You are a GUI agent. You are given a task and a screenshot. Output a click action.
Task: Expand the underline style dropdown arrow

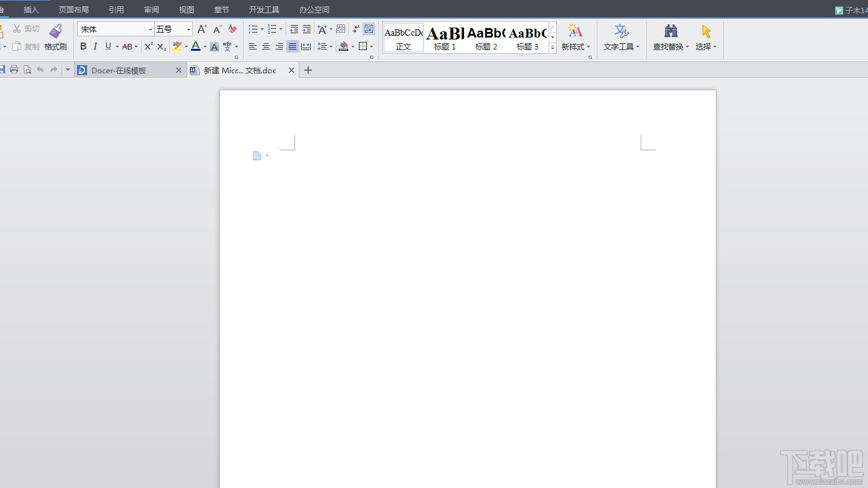[117, 46]
